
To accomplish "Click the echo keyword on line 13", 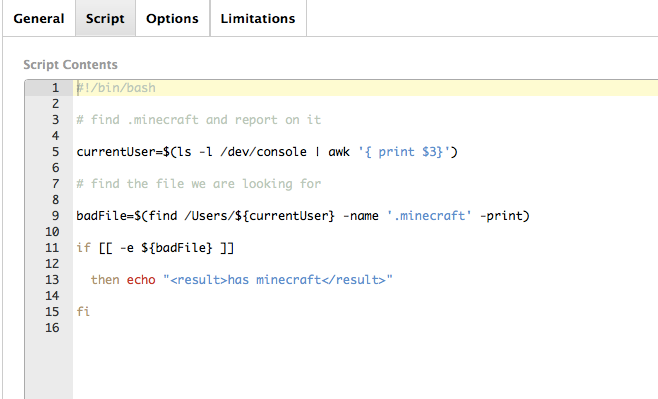I will click(x=141, y=280).
